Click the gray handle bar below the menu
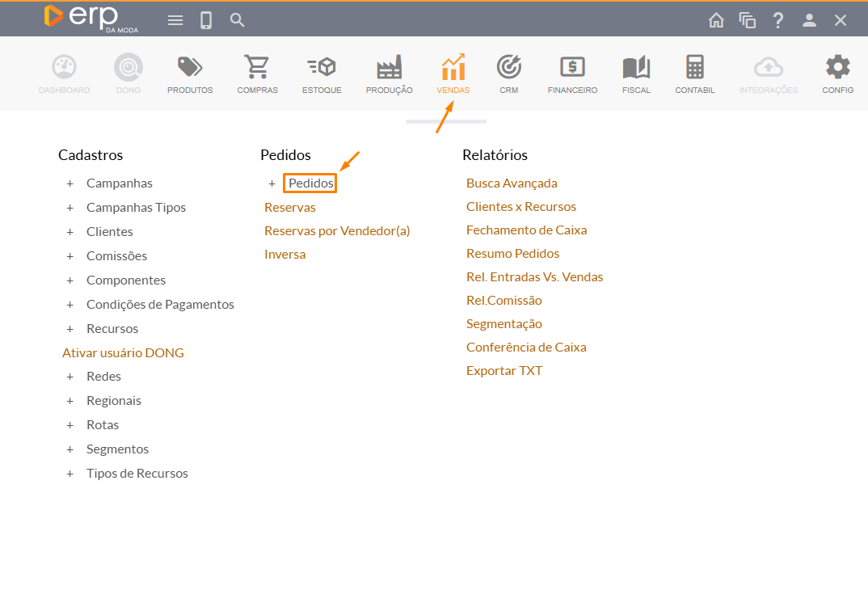Viewport: 868px width, 607px height. coord(446,121)
